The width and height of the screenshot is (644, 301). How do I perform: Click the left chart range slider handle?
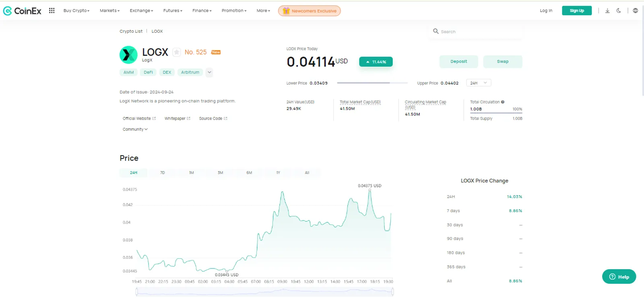pyautogui.click(x=136, y=291)
